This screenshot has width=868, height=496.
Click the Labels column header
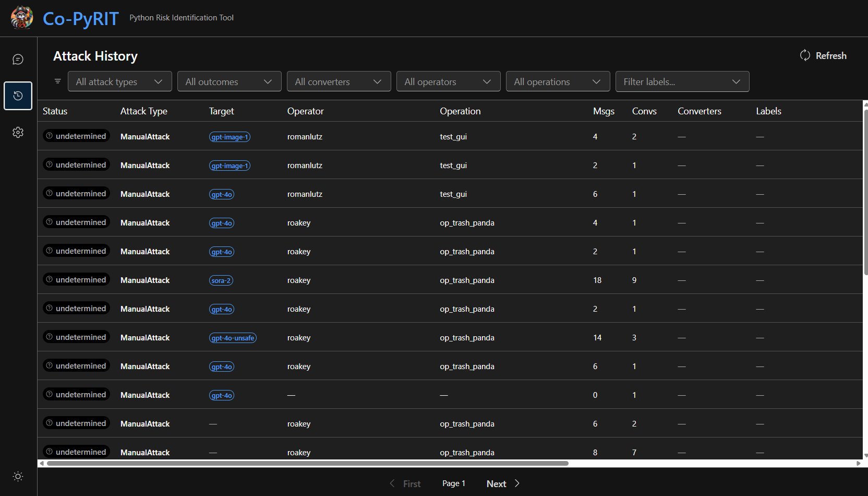coord(769,111)
